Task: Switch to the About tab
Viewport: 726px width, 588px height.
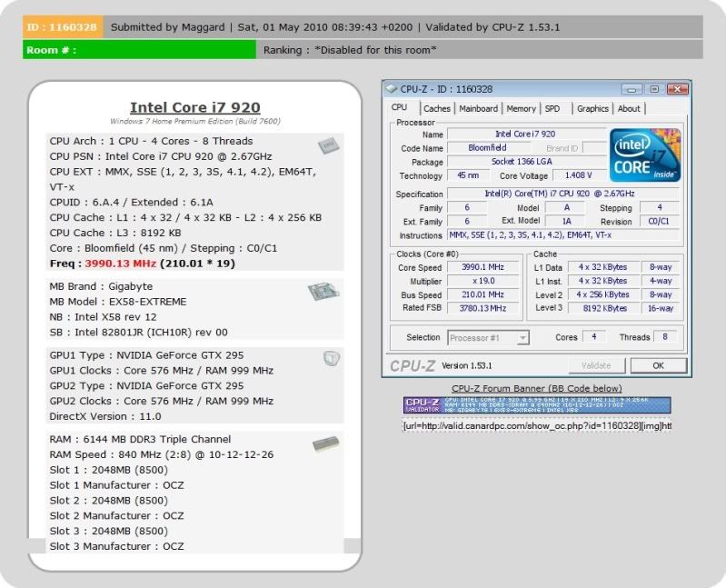Action: pyautogui.click(x=629, y=108)
